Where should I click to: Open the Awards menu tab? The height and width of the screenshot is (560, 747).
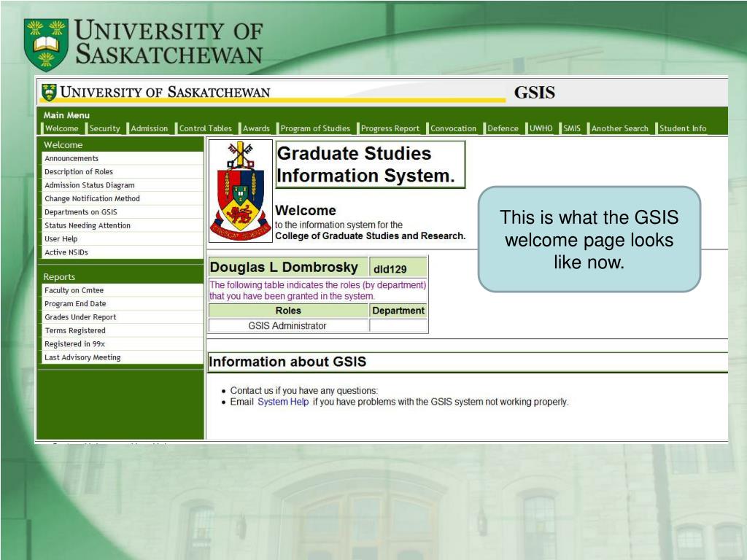pos(256,128)
